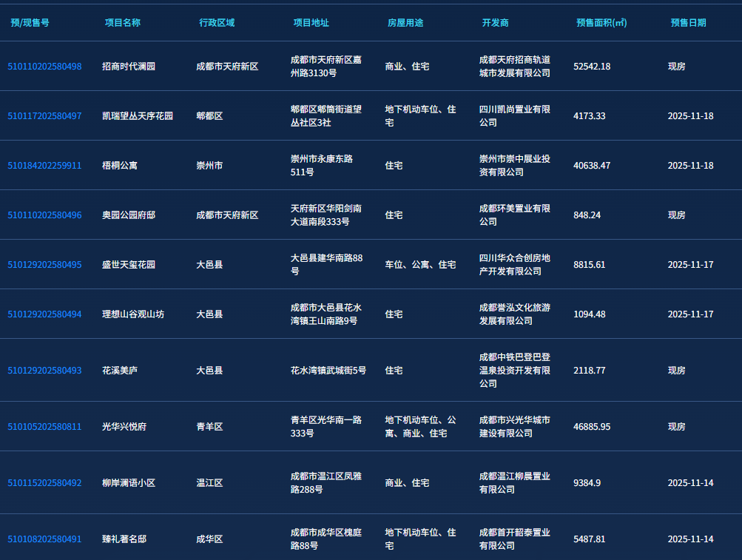Click the 预售日期 column header
This screenshot has height=560, width=742.
(x=688, y=23)
